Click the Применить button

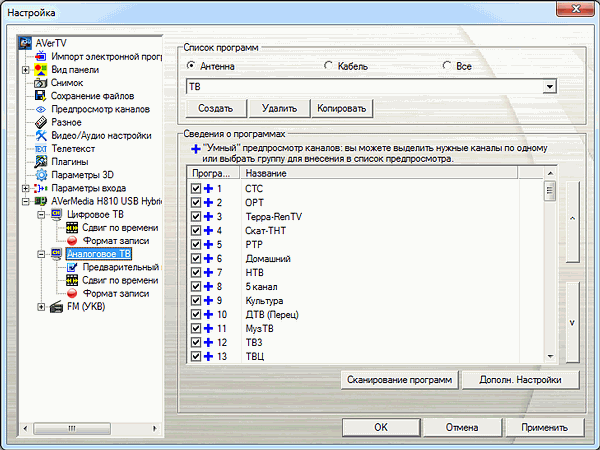click(x=544, y=427)
